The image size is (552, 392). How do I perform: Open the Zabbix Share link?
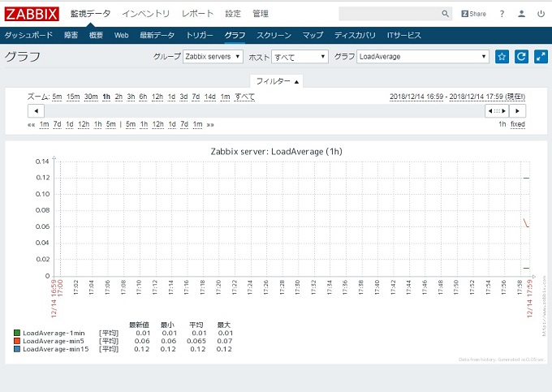(473, 14)
